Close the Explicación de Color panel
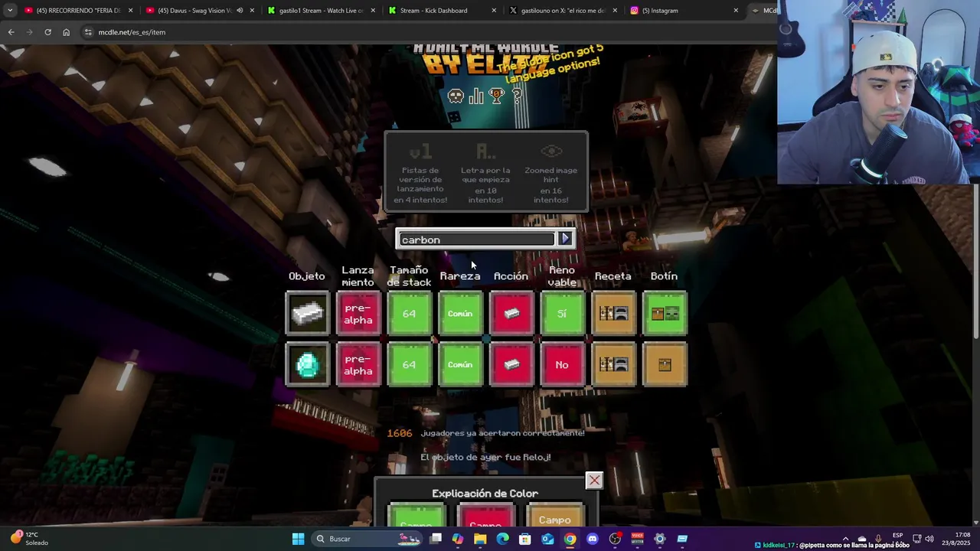980x551 pixels. 594,481
